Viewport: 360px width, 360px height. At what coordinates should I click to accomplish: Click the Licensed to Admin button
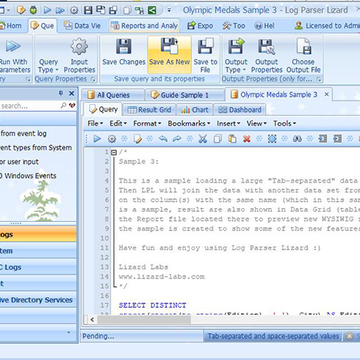[327, 26]
